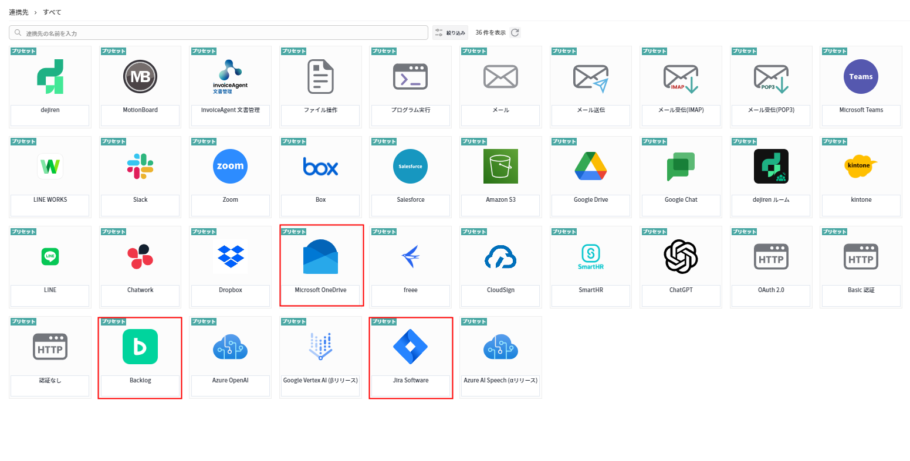Open the OAuth 2.0 HTTP icon
This screenshot has width=910, height=461.
pos(771,257)
